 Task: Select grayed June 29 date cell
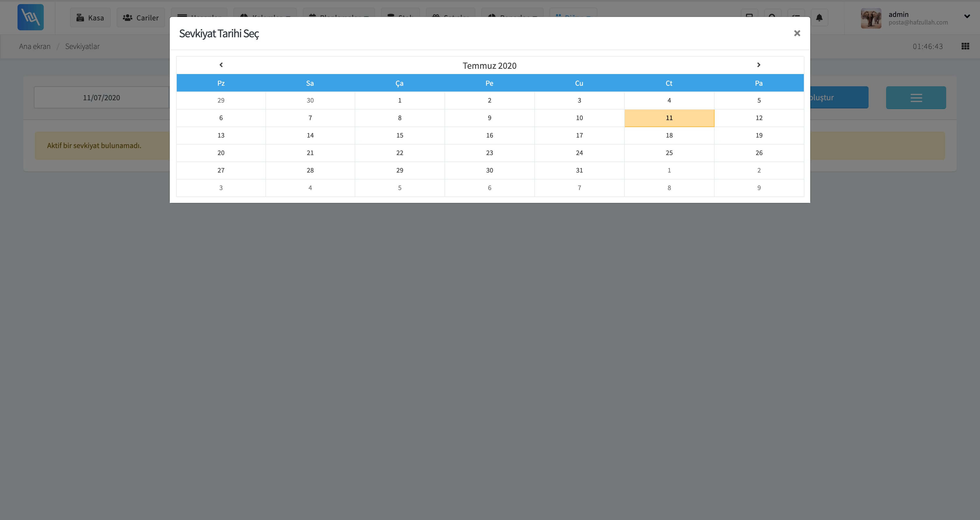221,100
